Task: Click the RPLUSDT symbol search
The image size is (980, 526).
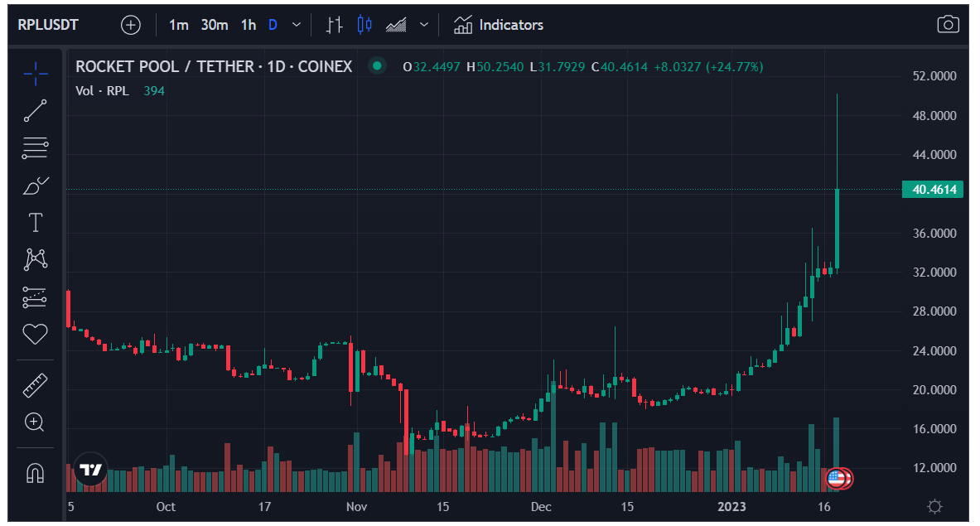Action: (x=48, y=25)
